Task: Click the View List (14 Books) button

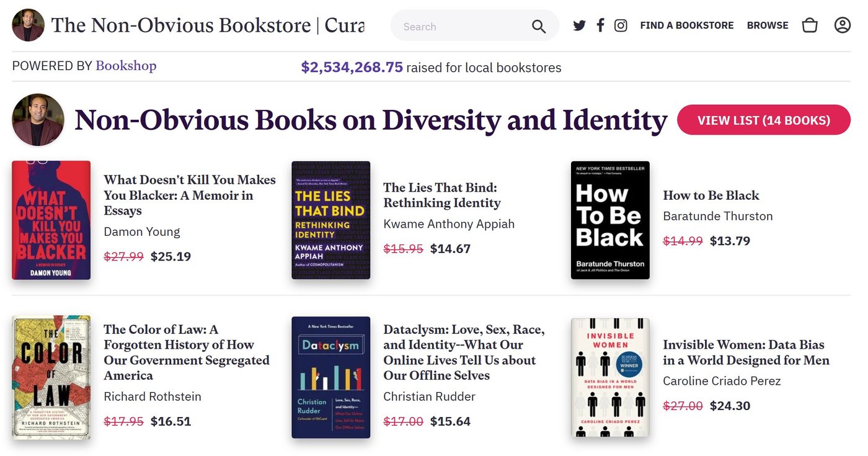Action: (x=764, y=120)
